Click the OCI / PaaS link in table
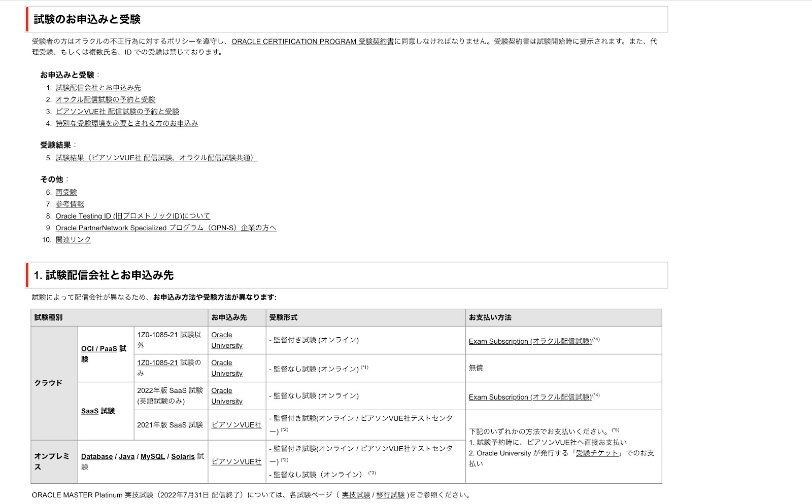The height and width of the screenshot is (504, 812). [99, 349]
